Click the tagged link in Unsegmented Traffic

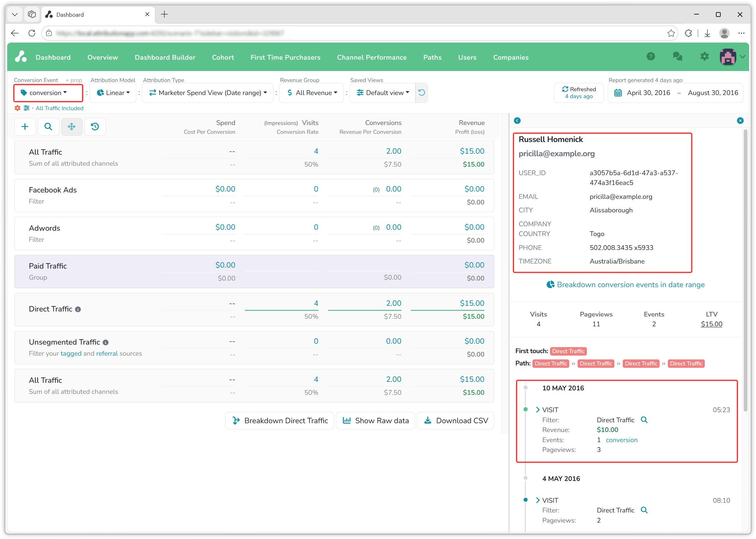(71, 353)
